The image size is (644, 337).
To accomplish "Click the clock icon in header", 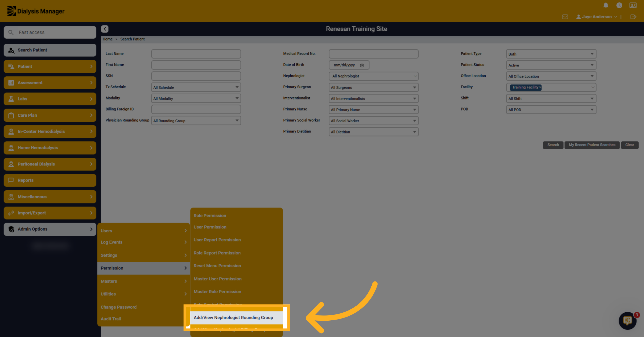I will tap(619, 5).
